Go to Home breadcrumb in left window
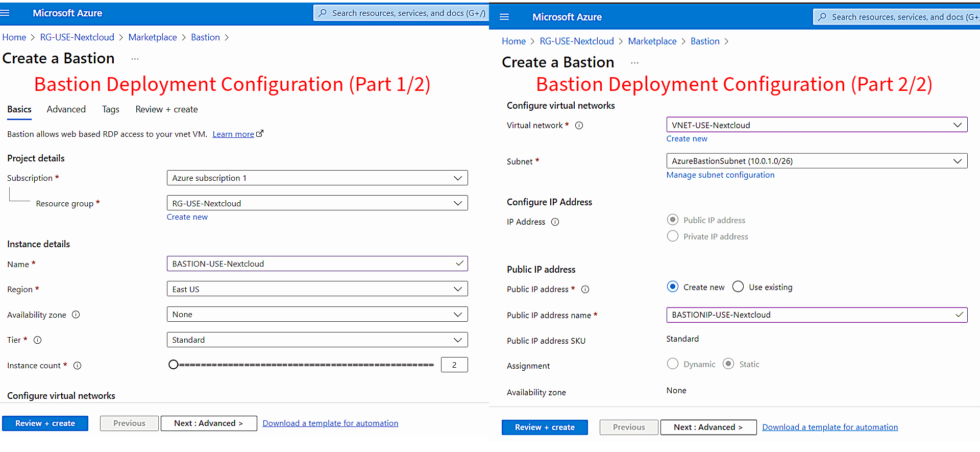This screenshot has width=980, height=452. (14, 37)
